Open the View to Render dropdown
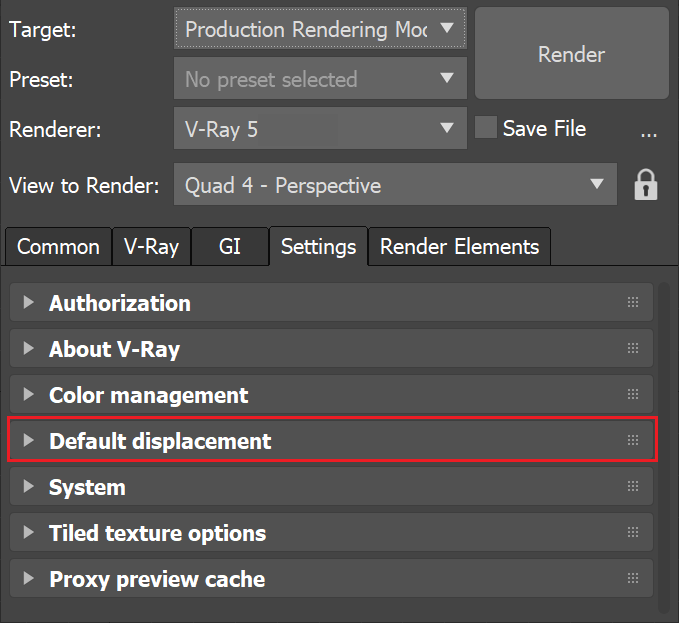 [394, 185]
